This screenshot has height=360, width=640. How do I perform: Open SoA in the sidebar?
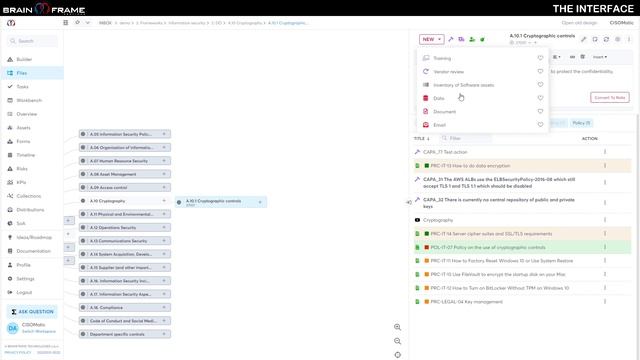21,223
